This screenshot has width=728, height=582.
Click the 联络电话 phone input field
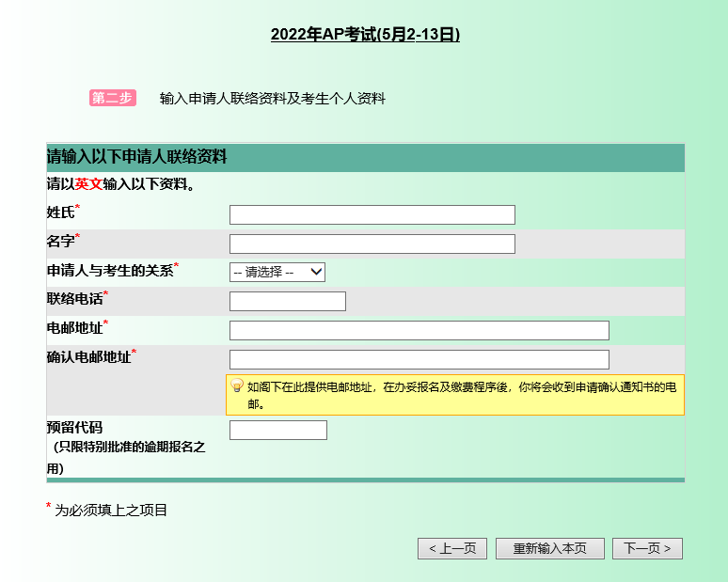click(288, 301)
